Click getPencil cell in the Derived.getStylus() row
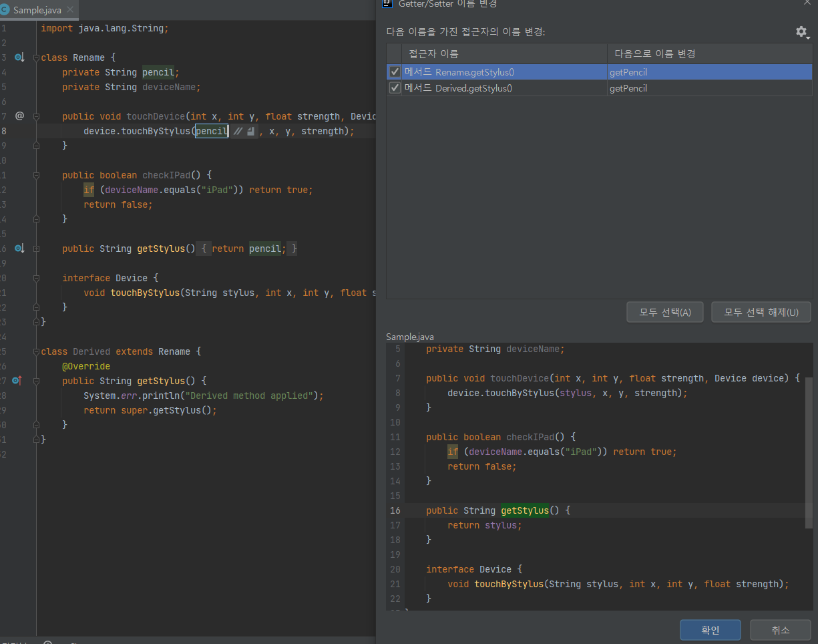 click(710, 88)
